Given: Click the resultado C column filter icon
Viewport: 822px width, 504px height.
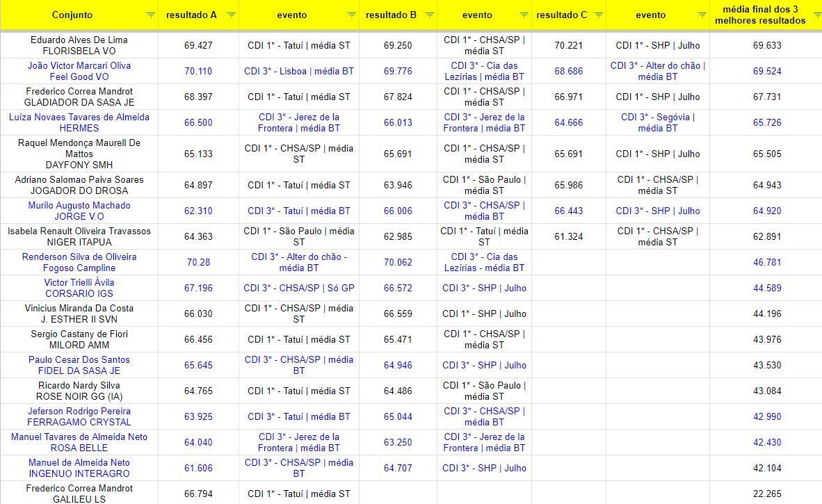Looking at the screenshot, I should point(599,15).
